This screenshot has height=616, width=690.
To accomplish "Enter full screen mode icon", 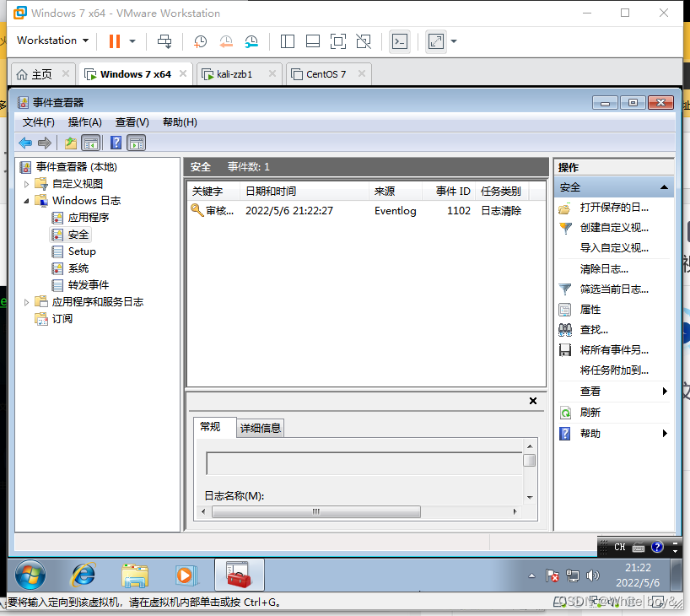I will pos(338,41).
